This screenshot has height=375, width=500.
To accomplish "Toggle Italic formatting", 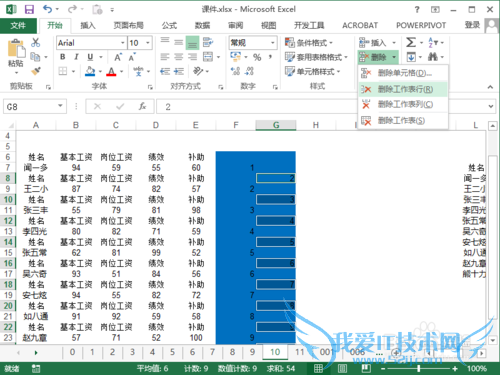I will point(76,57).
